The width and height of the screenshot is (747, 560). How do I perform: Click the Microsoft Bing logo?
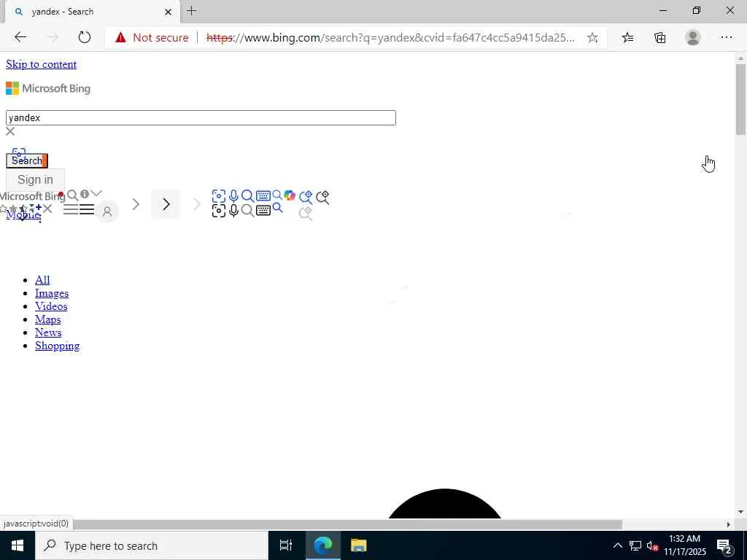48,88
